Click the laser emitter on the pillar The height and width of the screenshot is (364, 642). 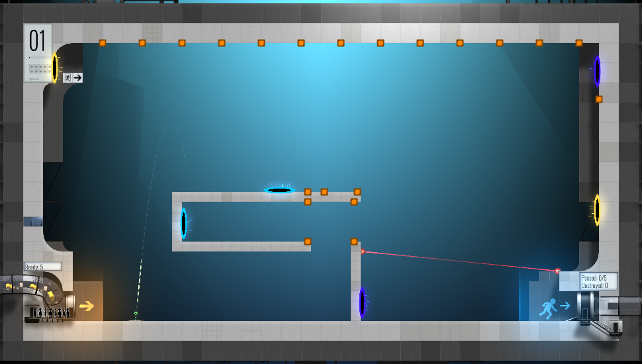362,251
